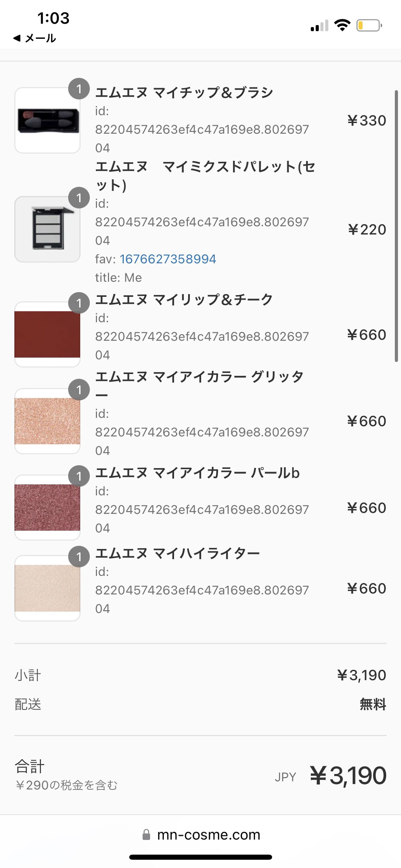This screenshot has width=401, height=868.
Task: Tap quantity badge on mixed palette item
Action: pyautogui.click(x=79, y=198)
